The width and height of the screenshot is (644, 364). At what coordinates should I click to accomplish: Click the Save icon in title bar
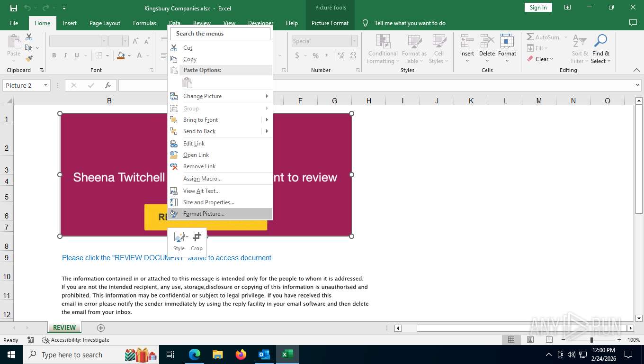(x=13, y=8)
